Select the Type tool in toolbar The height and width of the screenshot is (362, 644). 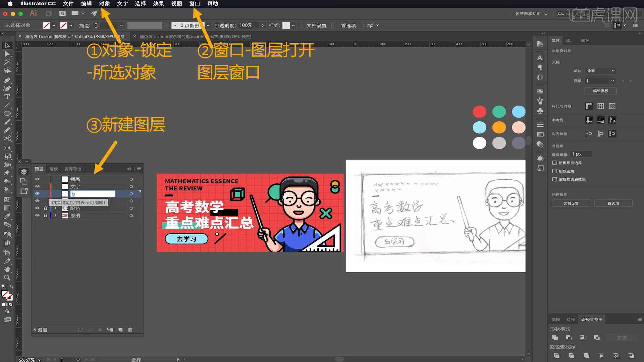pos(6,96)
